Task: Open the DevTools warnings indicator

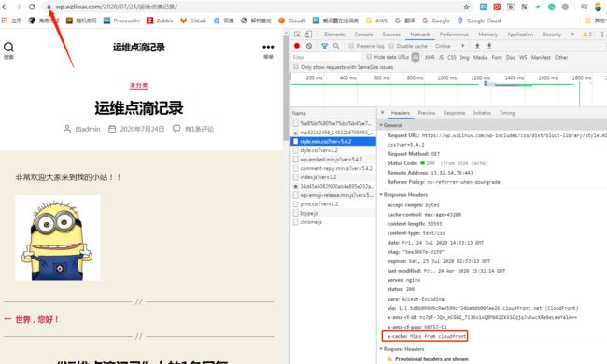Action: 586,35
